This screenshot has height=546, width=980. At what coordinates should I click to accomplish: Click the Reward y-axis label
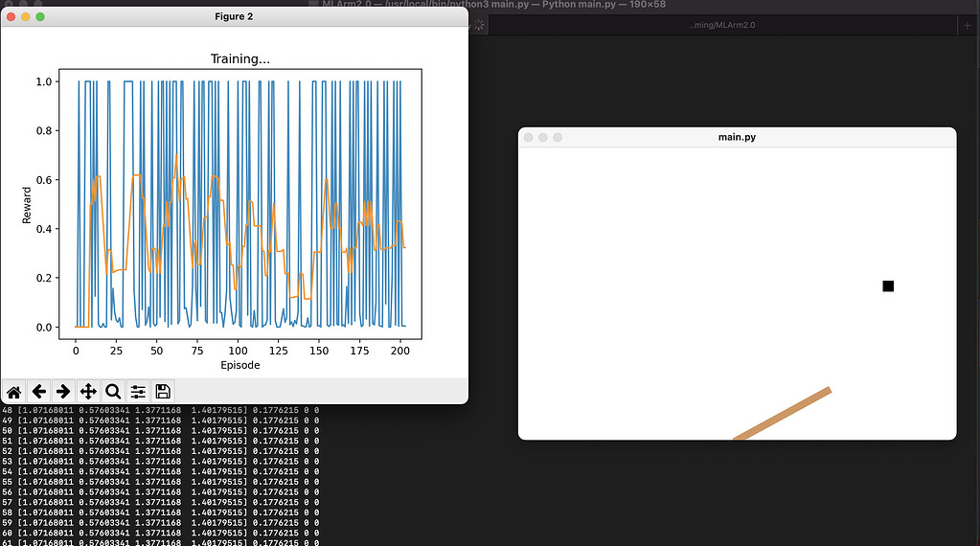pos(27,203)
